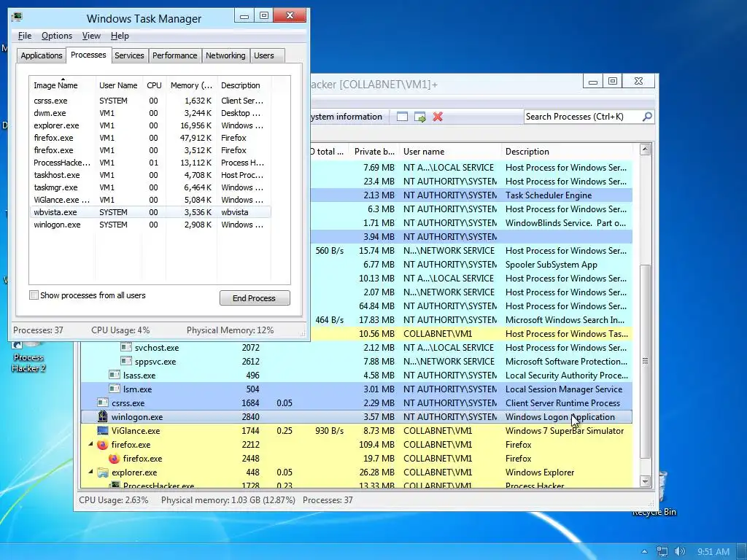Click the End Process button

[x=255, y=298]
